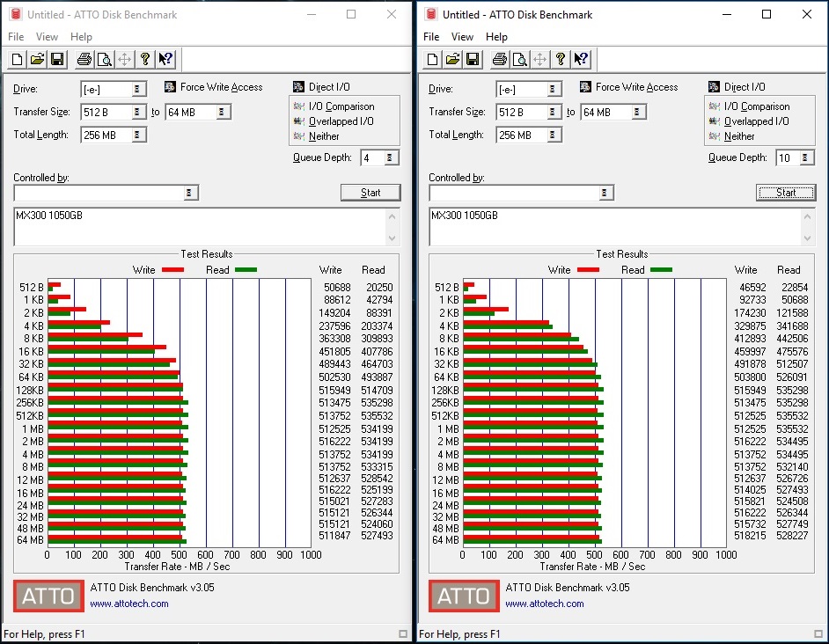Open File menu in right window
This screenshot has width=829, height=644.
pyautogui.click(x=431, y=37)
